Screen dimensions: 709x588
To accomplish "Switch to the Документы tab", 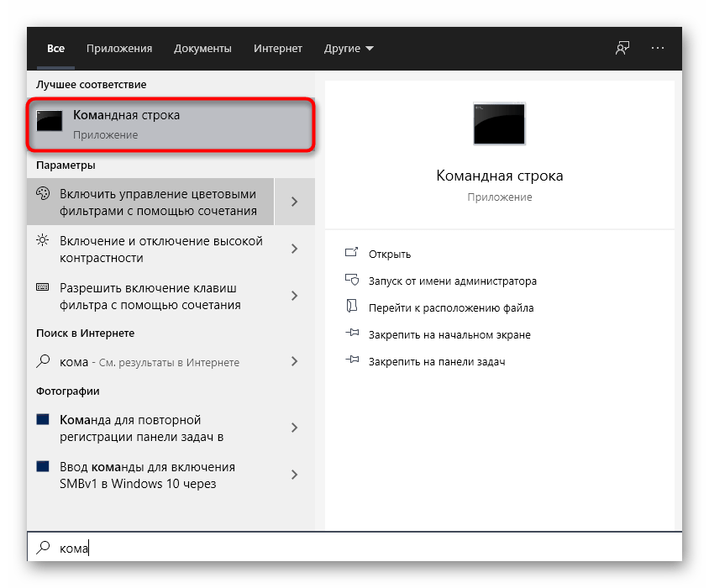I will pyautogui.click(x=202, y=49).
